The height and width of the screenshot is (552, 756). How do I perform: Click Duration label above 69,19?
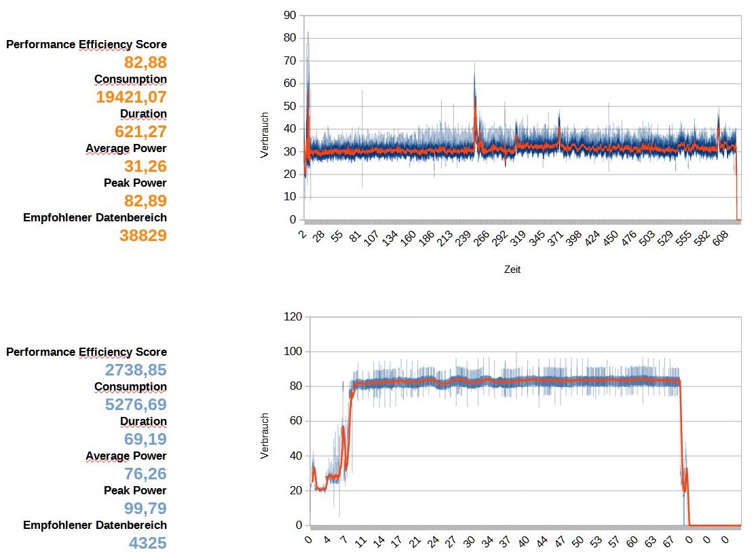(143, 421)
